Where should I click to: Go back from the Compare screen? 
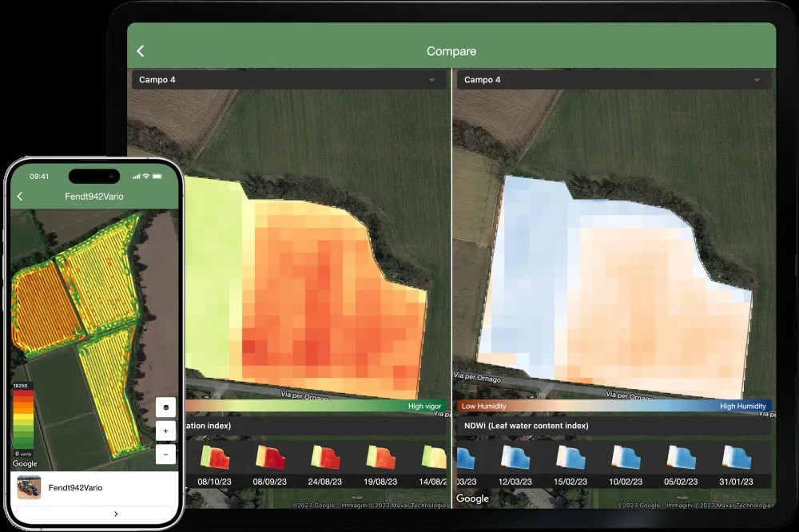point(141,51)
